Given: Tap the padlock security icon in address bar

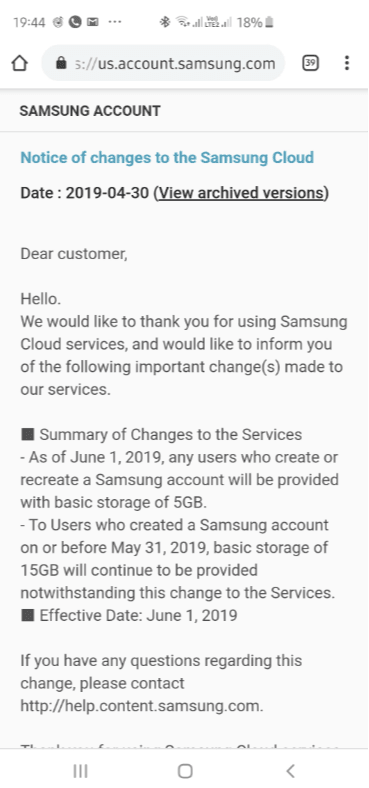Looking at the screenshot, I should point(61,63).
